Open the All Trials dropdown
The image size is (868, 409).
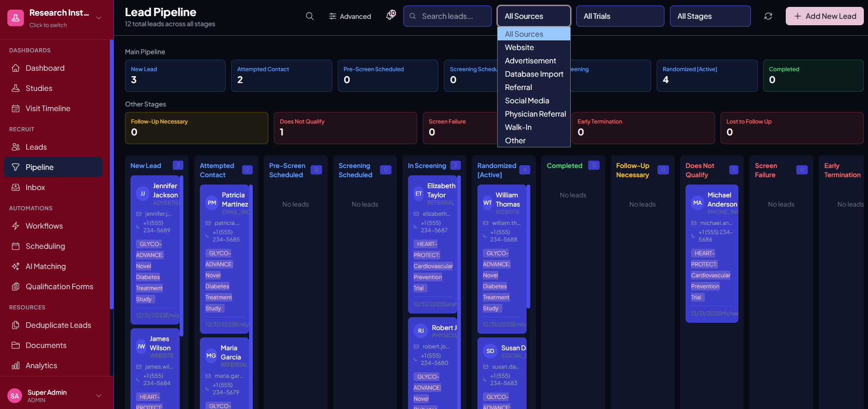620,16
